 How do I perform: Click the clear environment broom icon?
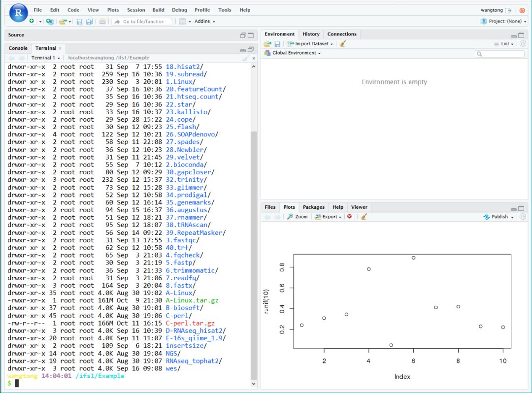coord(343,43)
